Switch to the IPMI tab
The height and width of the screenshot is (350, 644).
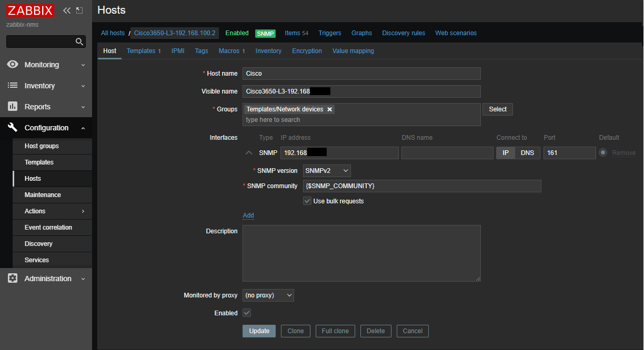(x=178, y=51)
